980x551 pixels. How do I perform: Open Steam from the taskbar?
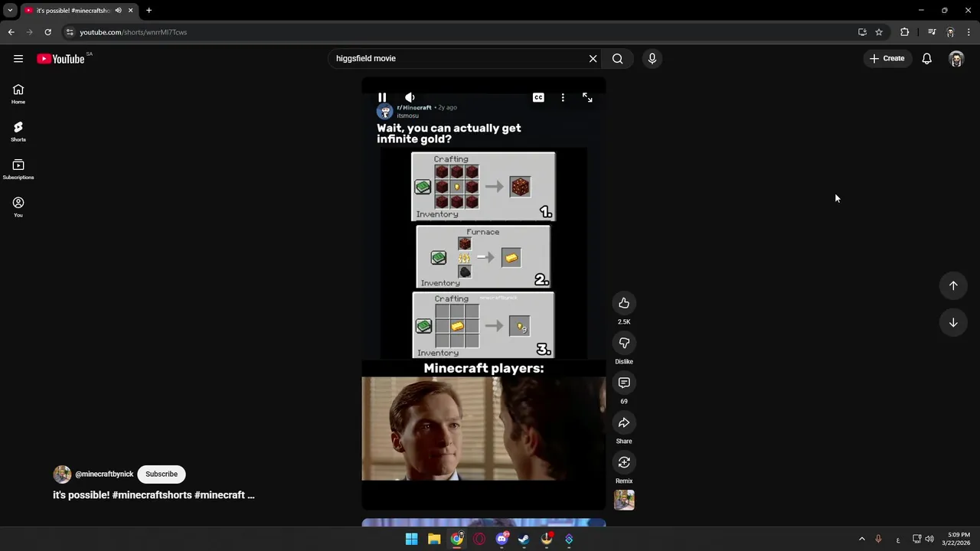pyautogui.click(x=524, y=540)
